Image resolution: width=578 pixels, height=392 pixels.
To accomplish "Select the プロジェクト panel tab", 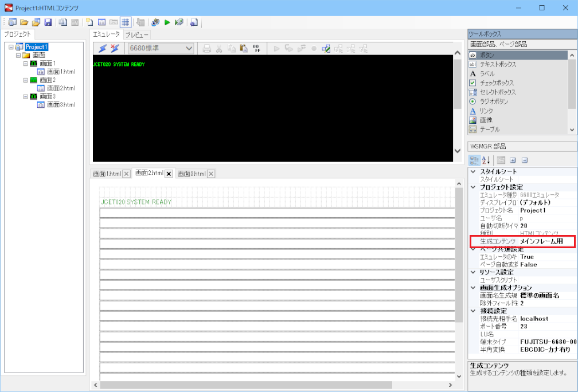I will pyautogui.click(x=18, y=34).
